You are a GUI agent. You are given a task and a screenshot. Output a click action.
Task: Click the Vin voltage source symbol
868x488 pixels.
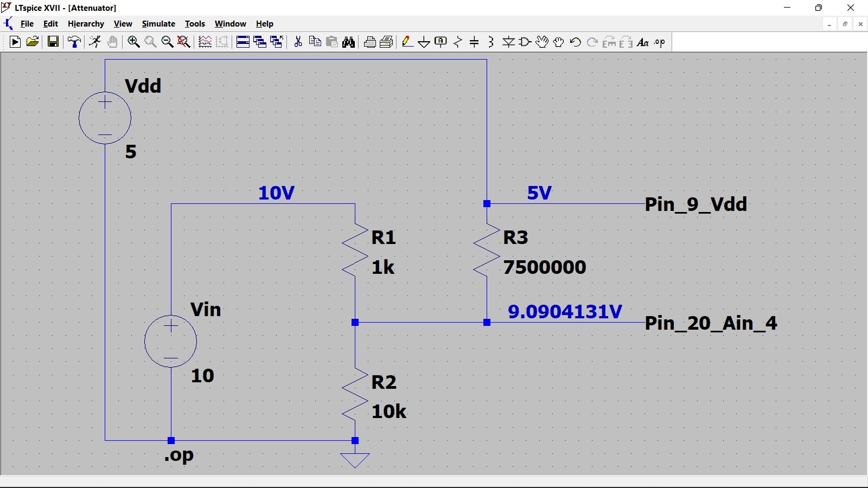tap(171, 341)
